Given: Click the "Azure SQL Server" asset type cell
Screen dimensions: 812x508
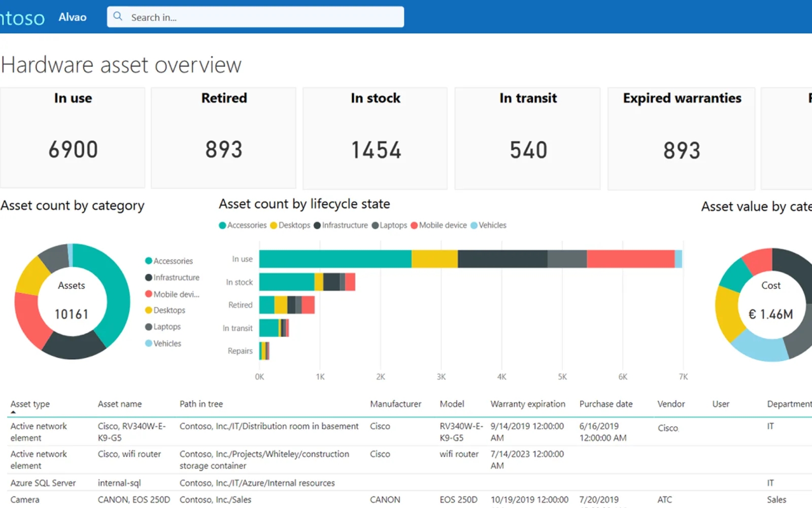Looking at the screenshot, I should [x=43, y=483].
